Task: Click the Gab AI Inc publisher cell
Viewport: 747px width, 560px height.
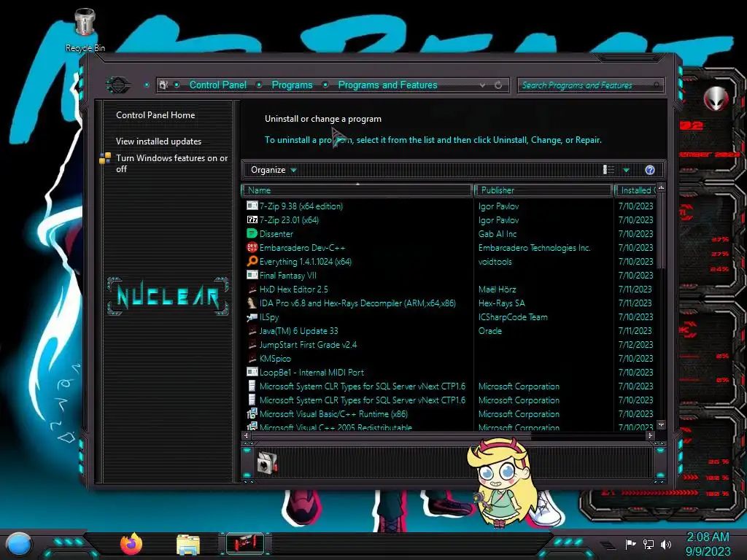Action: pyautogui.click(x=498, y=234)
